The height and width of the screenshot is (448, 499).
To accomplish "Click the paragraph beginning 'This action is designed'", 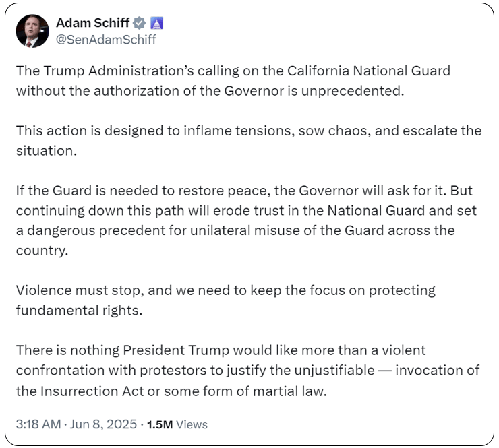I will coord(249,141).
